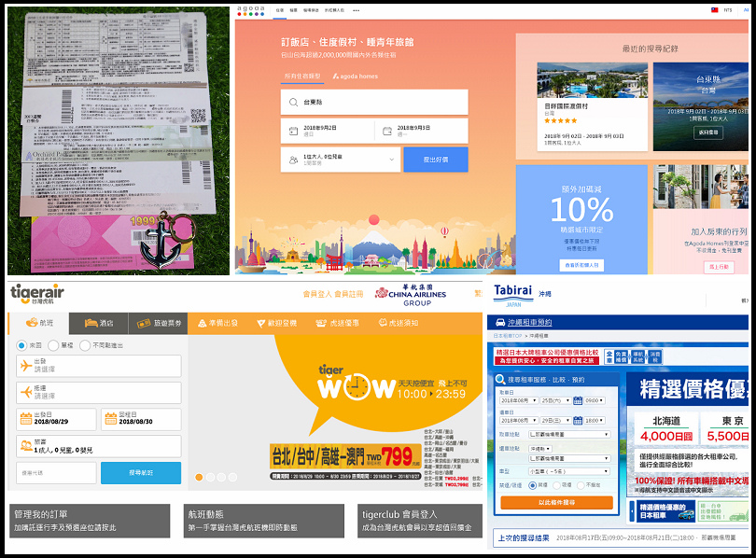This screenshot has height=558, width=756.
Task: Click the fourth tigerair carousel dot
Action: (x=233, y=477)
